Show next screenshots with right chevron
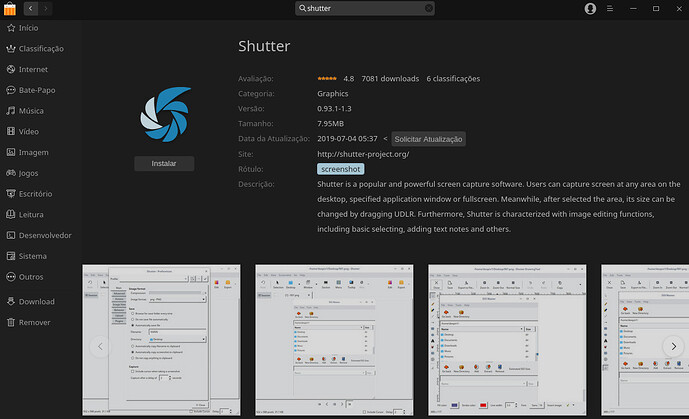 673,346
